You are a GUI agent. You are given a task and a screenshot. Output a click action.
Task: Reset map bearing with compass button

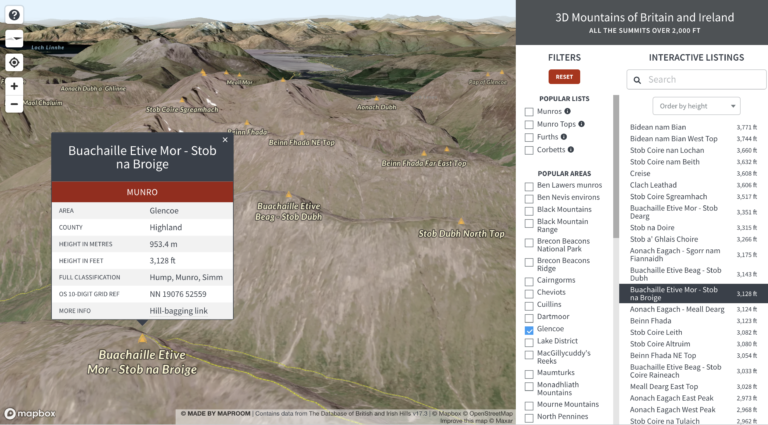coord(14,38)
